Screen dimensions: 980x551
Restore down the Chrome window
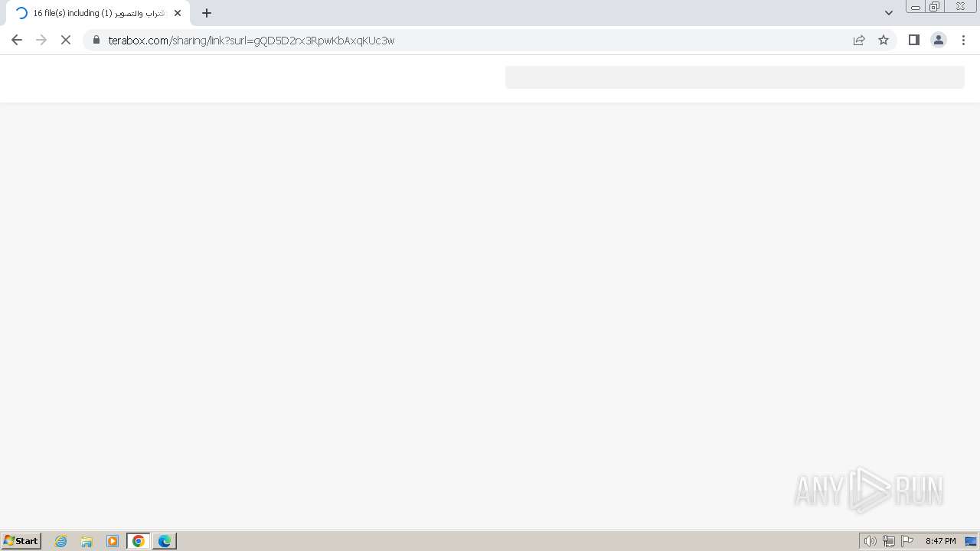(x=935, y=7)
